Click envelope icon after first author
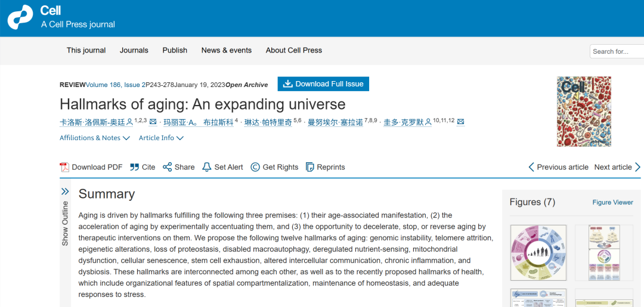 (153, 122)
